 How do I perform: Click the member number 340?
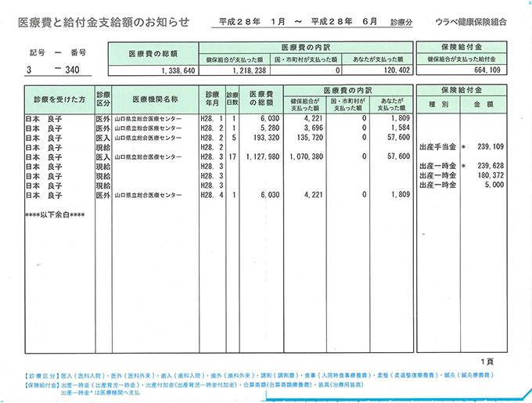coord(72,70)
